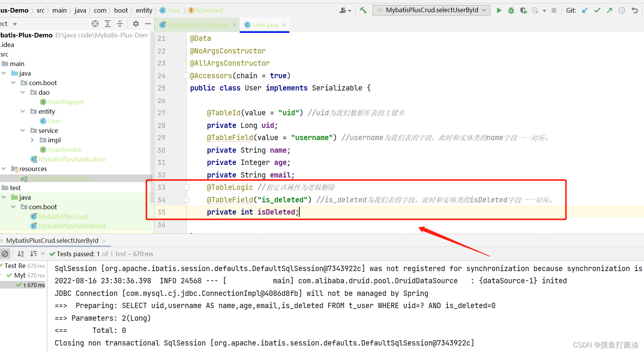Screen dimensions: 644x352
Task: Rollback changes with the undo arrow icon
Action: (634, 10)
